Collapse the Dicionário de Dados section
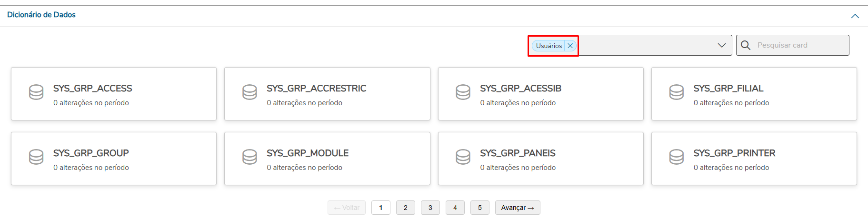Image resolution: width=868 pixels, height=219 pixels. pyautogui.click(x=855, y=16)
